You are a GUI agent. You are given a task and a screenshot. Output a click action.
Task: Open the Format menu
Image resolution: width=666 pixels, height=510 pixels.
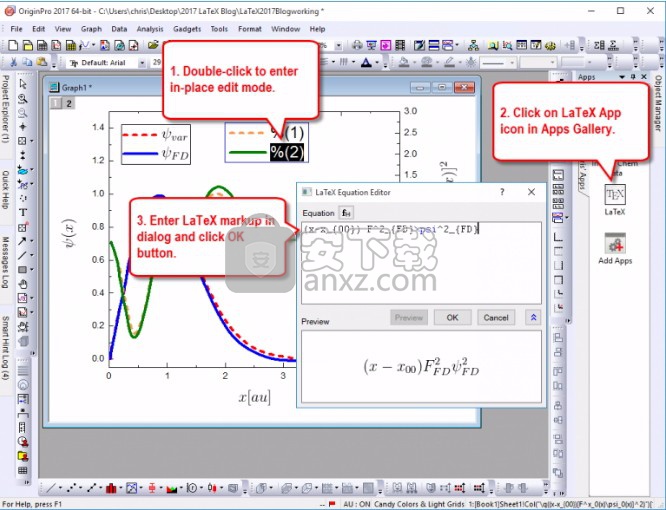(250, 29)
